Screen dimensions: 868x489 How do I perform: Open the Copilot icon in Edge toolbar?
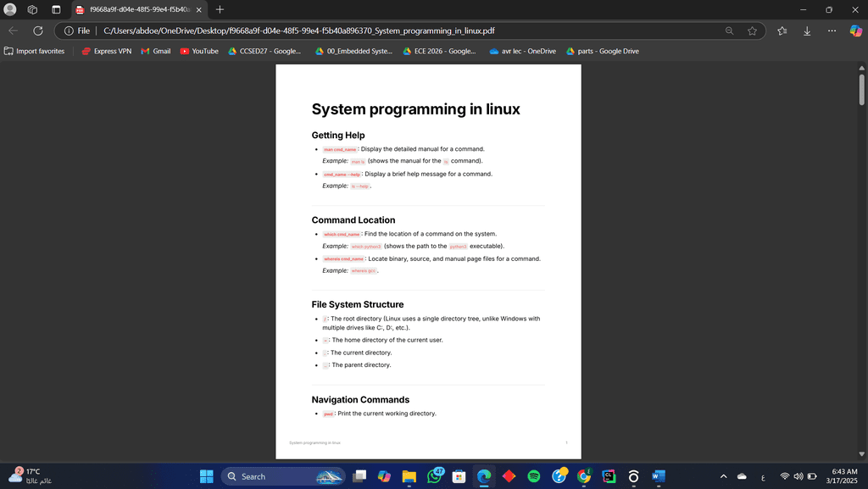[x=856, y=31]
